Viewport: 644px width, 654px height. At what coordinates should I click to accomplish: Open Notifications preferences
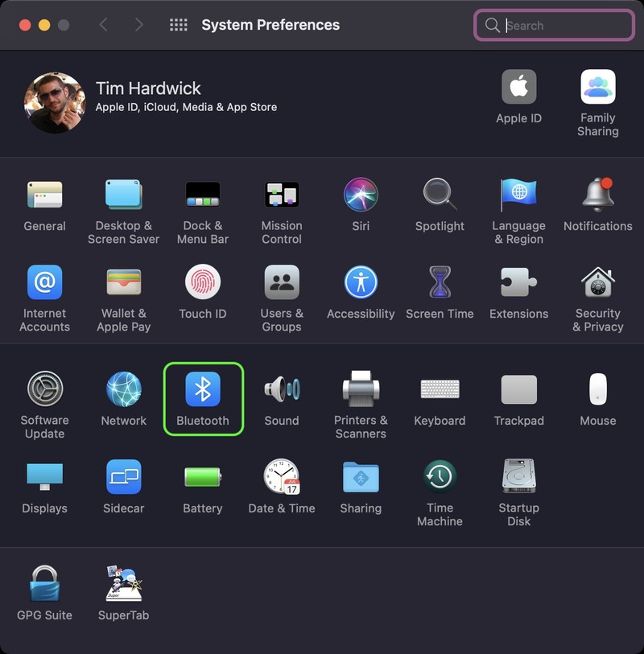tap(598, 195)
